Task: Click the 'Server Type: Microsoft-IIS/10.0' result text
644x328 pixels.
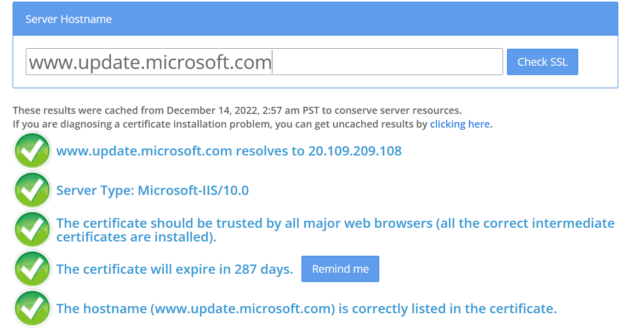Action: point(152,190)
